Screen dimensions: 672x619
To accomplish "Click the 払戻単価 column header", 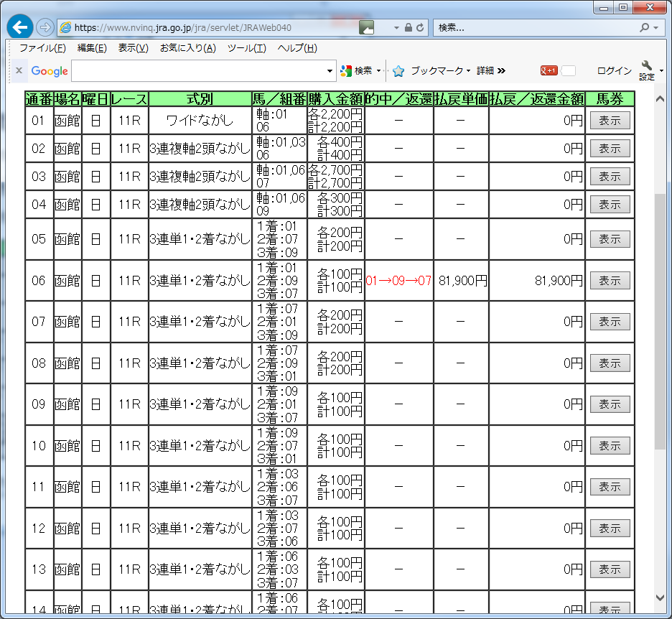I will coord(461,99).
